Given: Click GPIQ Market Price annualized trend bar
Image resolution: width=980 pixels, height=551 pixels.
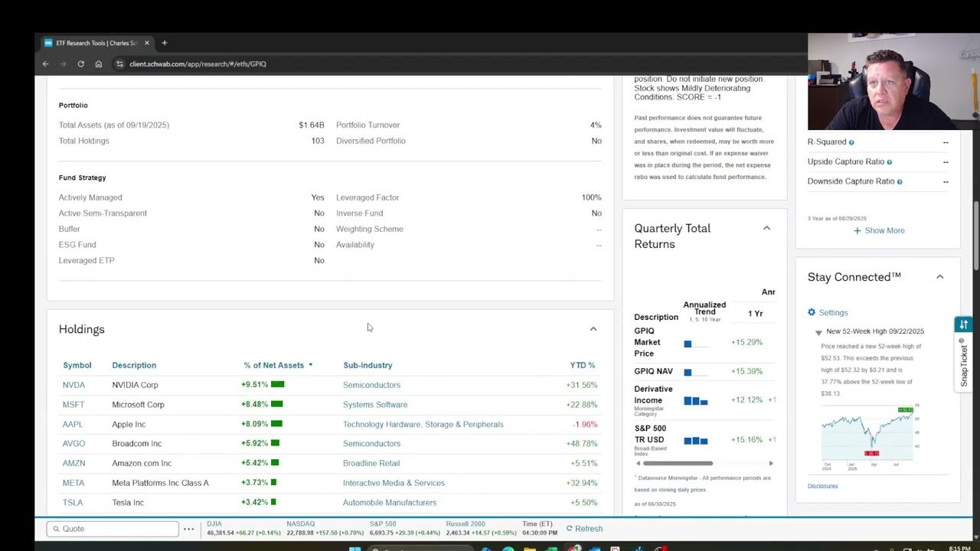Looking at the screenshot, I should click(688, 344).
